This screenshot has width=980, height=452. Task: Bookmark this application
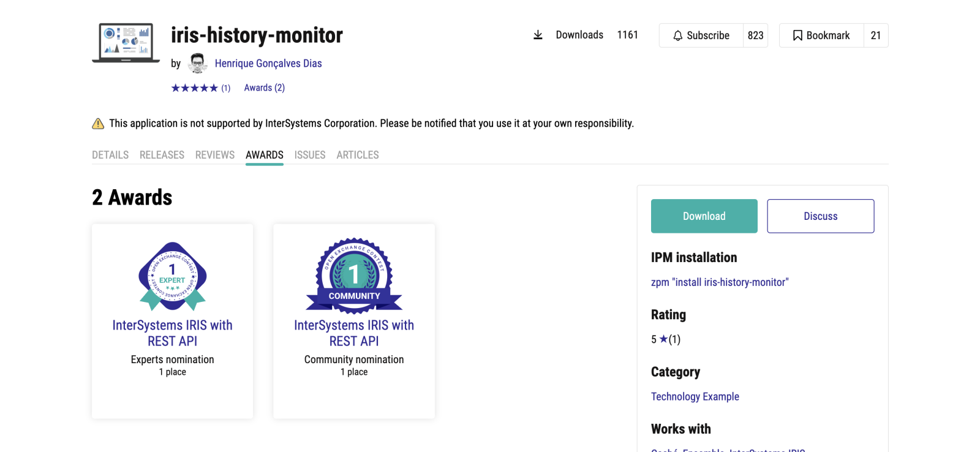[x=821, y=36]
